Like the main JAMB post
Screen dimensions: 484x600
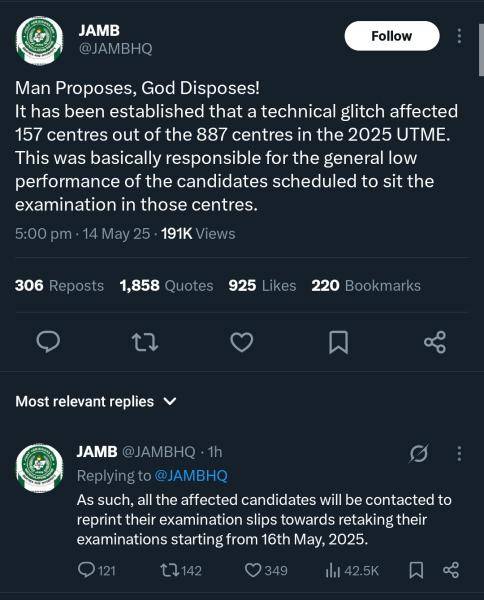point(242,342)
